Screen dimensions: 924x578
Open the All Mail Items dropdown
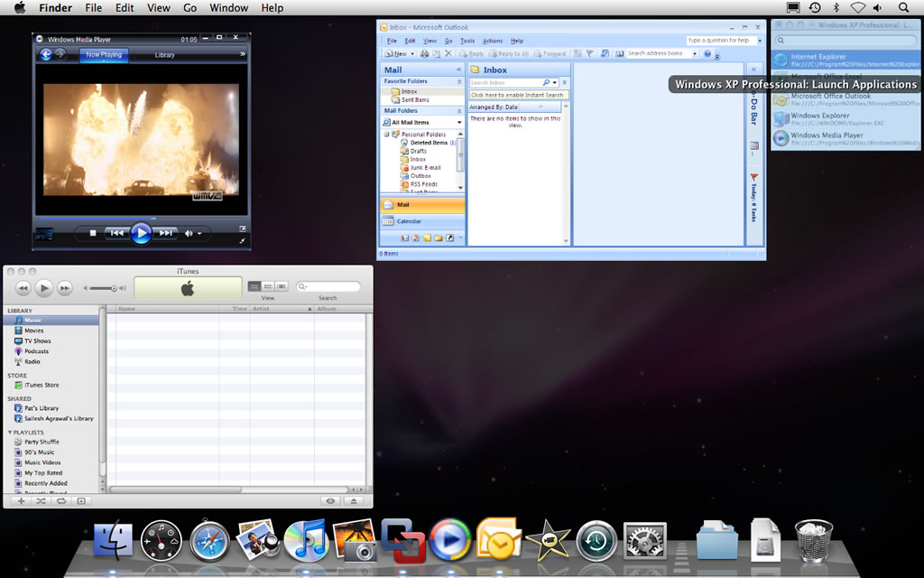(458, 122)
